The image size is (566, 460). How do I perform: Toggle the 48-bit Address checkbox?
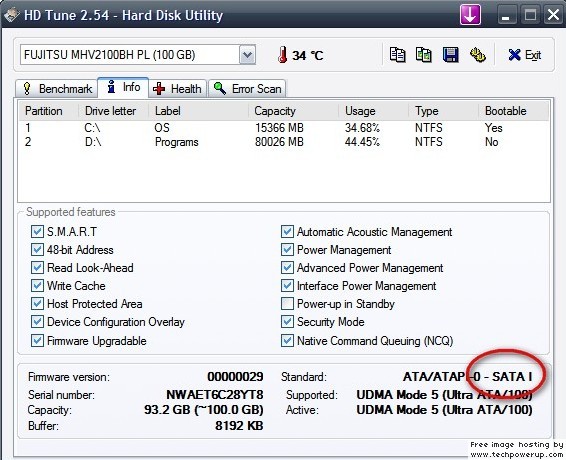(x=37, y=249)
